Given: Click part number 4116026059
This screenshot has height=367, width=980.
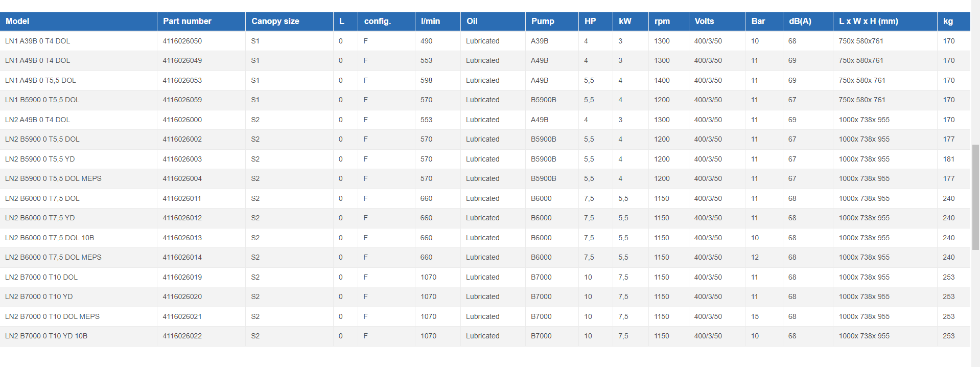Looking at the screenshot, I should [182, 100].
